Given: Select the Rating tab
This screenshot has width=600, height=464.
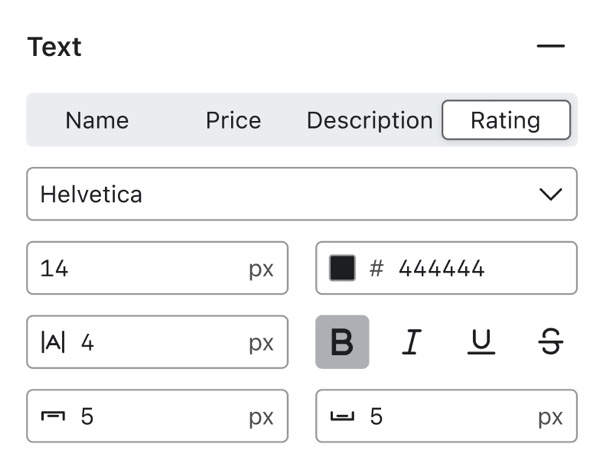Looking at the screenshot, I should point(506,121).
